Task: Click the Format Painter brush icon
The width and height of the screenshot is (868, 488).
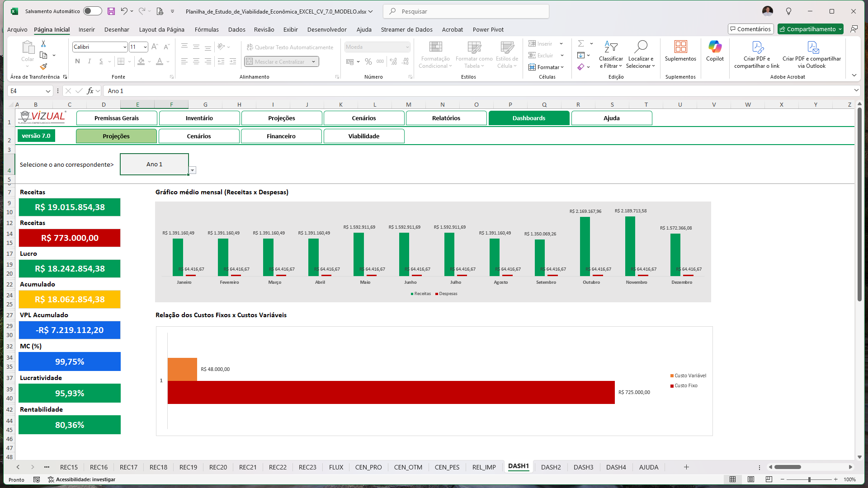Action: [43, 66]
